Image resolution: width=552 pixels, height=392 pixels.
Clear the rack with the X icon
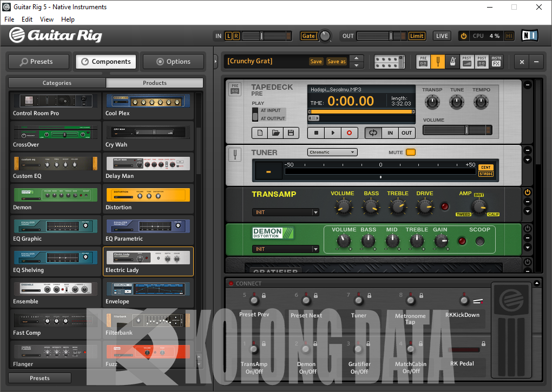point(522,62)
